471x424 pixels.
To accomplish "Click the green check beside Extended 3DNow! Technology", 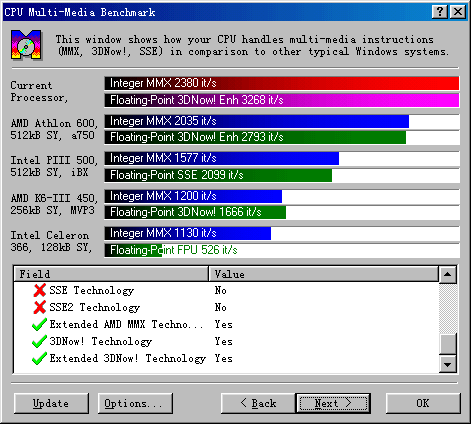I will [x=39, y=358].
